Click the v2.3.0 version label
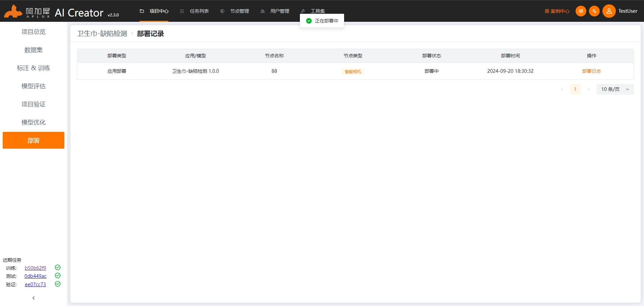This screenshot has height=306, width=644. click(113, 15)
